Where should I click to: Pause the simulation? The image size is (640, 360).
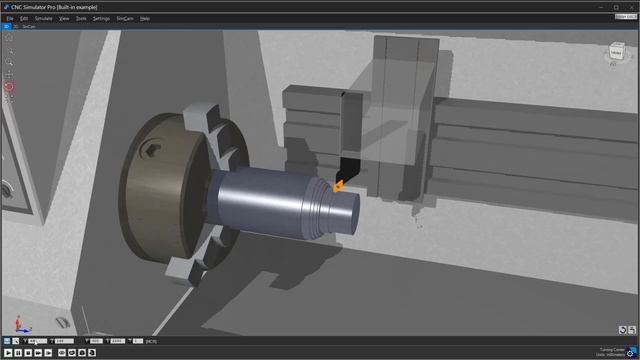coord(18,353)
